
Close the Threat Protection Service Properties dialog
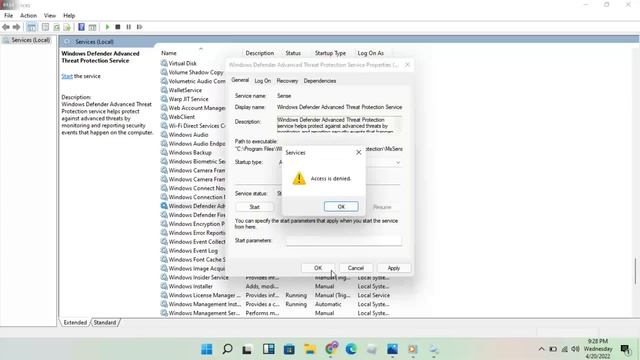point(407,65)
